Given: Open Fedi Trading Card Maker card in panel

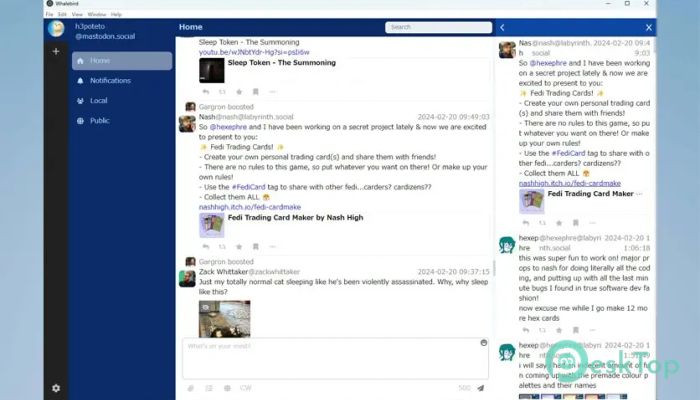Looking at the screenshot, I should [584, 201].
